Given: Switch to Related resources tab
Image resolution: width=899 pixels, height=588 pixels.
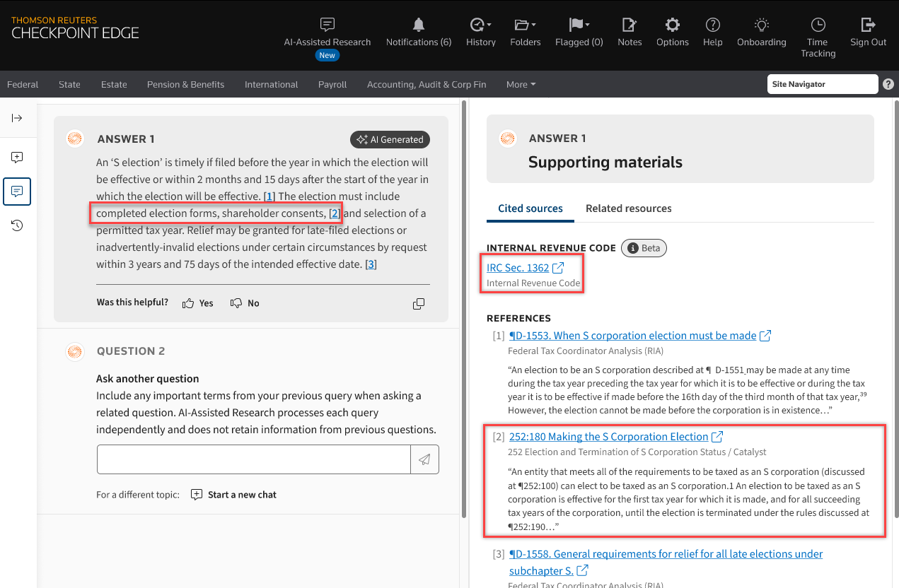Looking at the screenshot, I should [628, 208].
